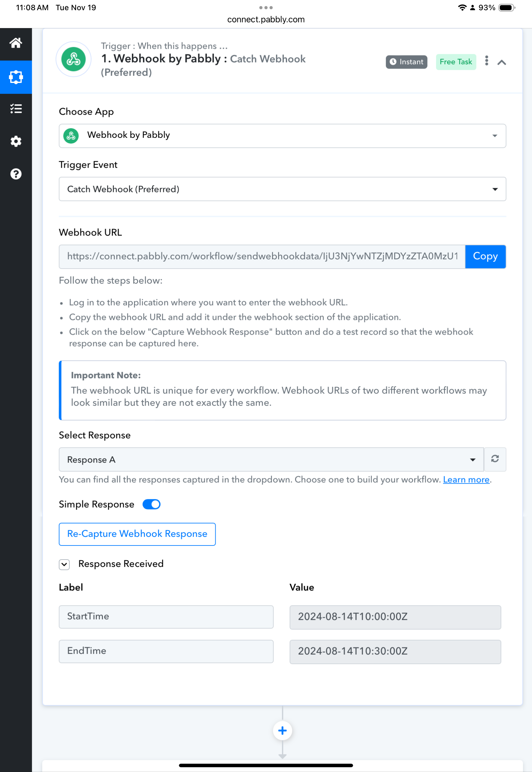Click the Webhook by Pabbly trigger logo
The image size is (532, 772).
(73, 59)
